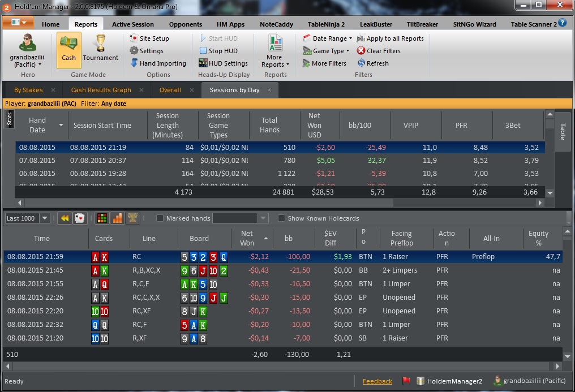Click grandbazilii (Pacific) in status bar
The height and width of the screenshot is (392, 575).
point(530,381)
